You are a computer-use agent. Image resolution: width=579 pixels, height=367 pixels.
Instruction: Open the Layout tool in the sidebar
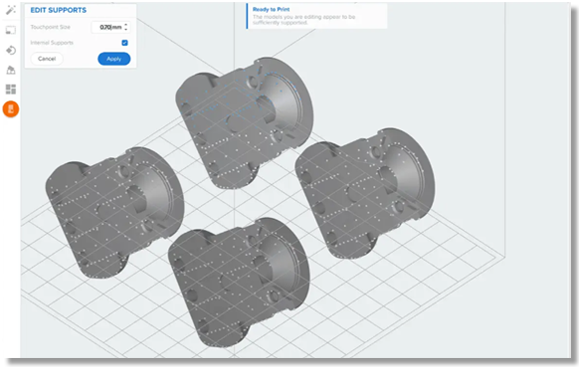click(x=11, y=89)
